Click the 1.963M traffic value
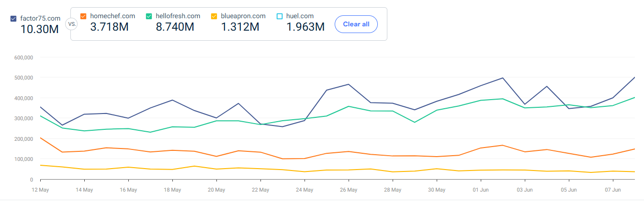This screenshot has height=205, width=644. pyautogui.click(x=305, y=27)
